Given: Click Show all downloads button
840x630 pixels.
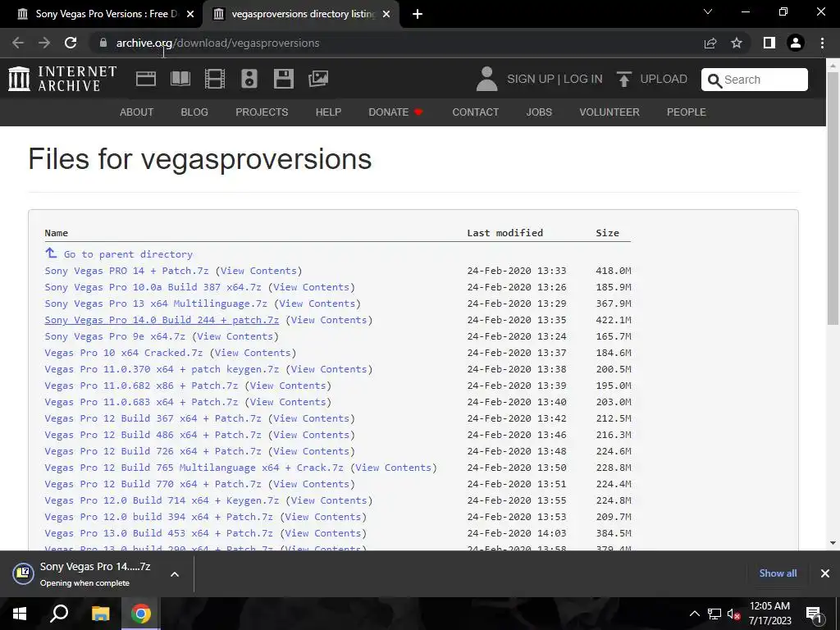Looking at the screenshot, I should (x=778, y=573).
